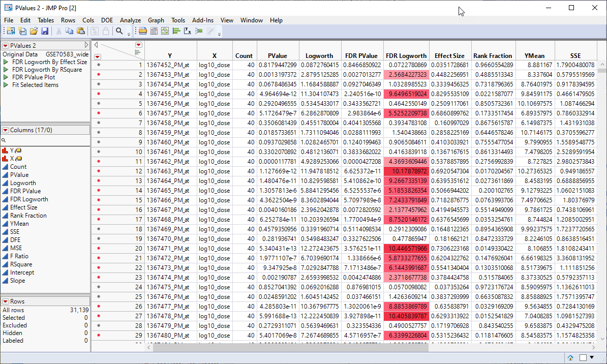The height and width of the screenshot is (364, 607).
Task: Open the Rows panel red triangle menu
Action: tap(6, 301)
